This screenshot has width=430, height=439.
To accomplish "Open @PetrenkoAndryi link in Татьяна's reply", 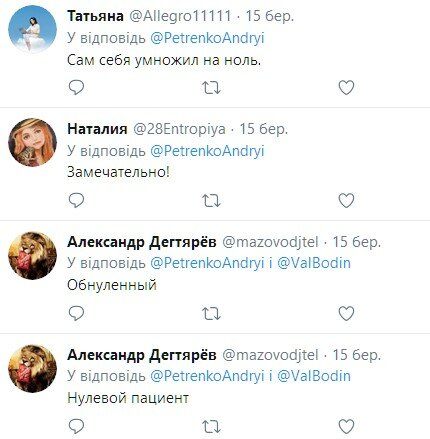I will pyautogui.click(x=207, y=38).
